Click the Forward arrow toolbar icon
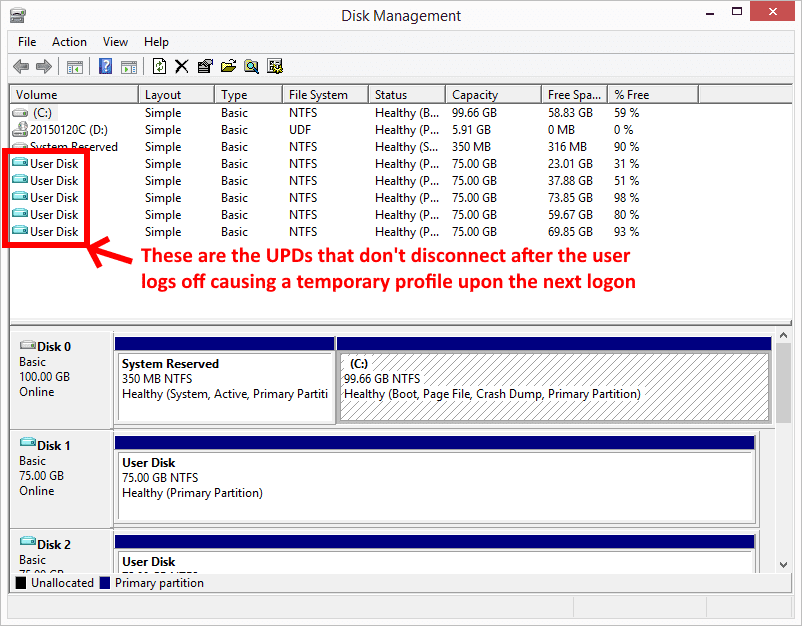This screenshot has width=802, height=626. pyautogui.click(x=44, y=66)
